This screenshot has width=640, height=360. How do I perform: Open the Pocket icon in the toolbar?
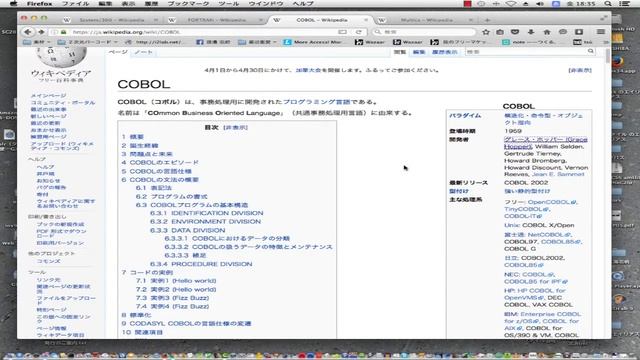(x=515, y=32)
